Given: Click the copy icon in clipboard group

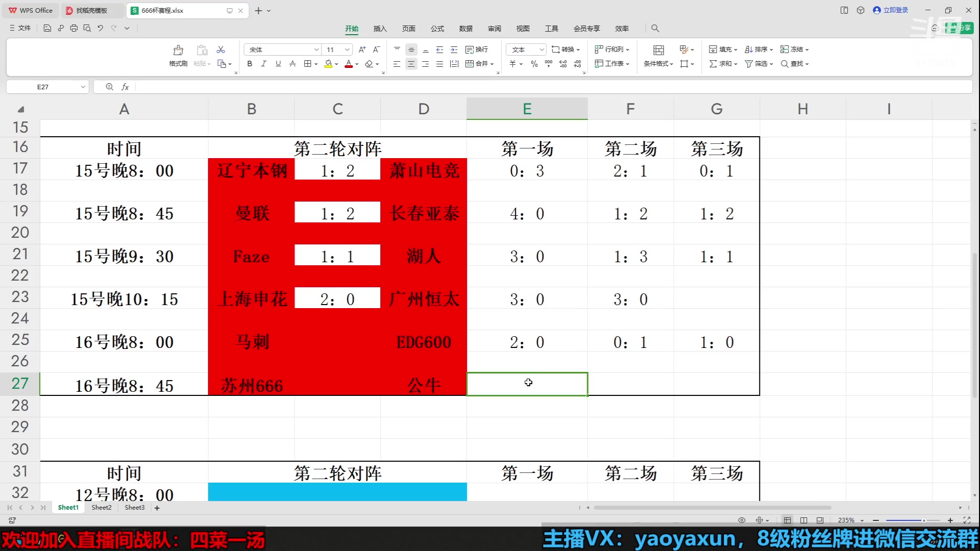Looking at the screenshot, I should pyautogui.click(x=222, y=64).
